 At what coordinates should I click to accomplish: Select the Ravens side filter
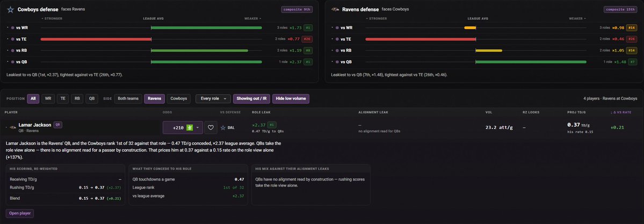point(155,99)
